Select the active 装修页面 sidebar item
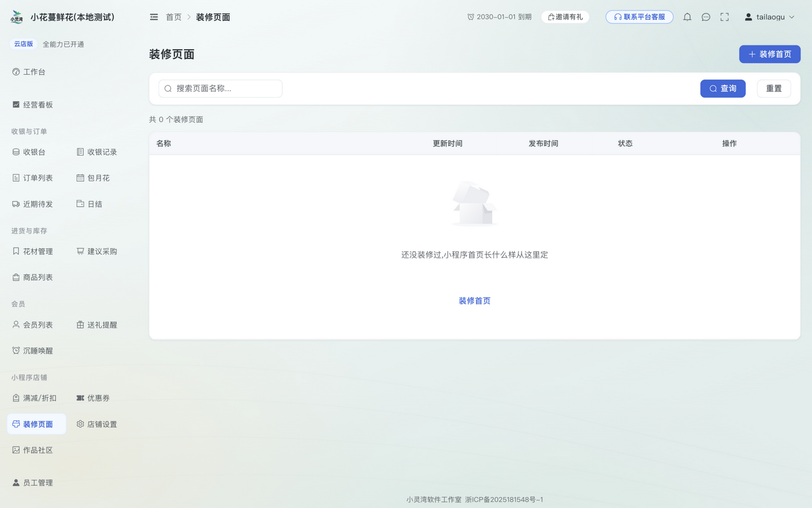812x508 pixels. click(x=37, y=424)
